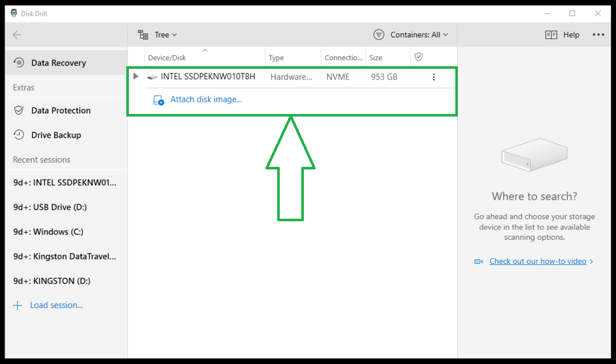Click the Help book icon
This screenshot has height=364, width=616.
pyautogui.click(x=551, y=35)
